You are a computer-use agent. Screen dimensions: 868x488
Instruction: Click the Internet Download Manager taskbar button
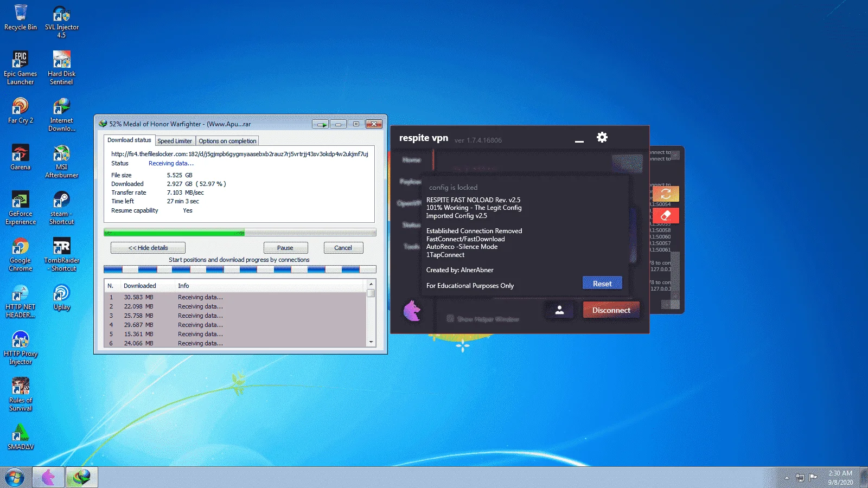[82, 477]
